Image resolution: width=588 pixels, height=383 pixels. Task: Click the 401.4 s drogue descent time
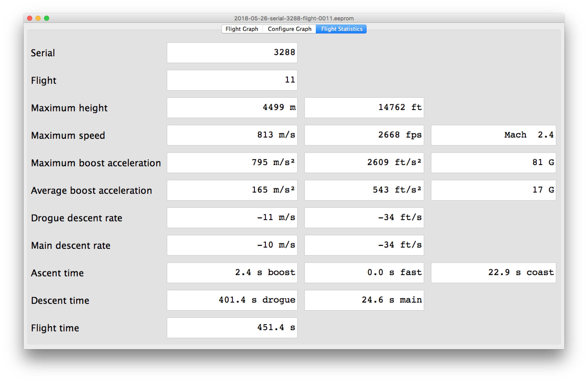tap(232, 300)
